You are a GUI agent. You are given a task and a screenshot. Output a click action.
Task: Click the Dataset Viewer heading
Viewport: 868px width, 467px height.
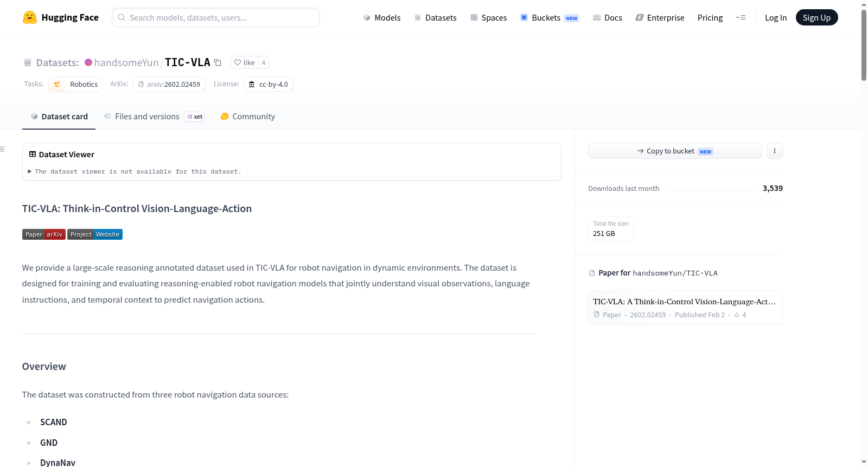coord(61,155)
